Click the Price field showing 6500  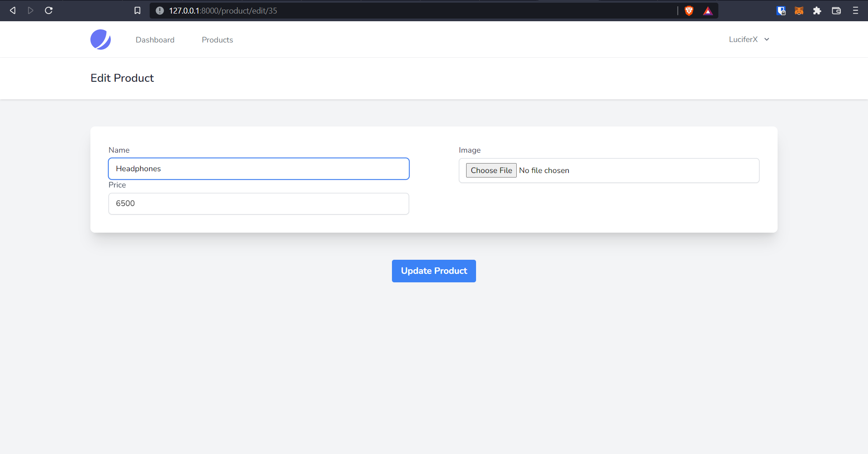click(259, 203)
